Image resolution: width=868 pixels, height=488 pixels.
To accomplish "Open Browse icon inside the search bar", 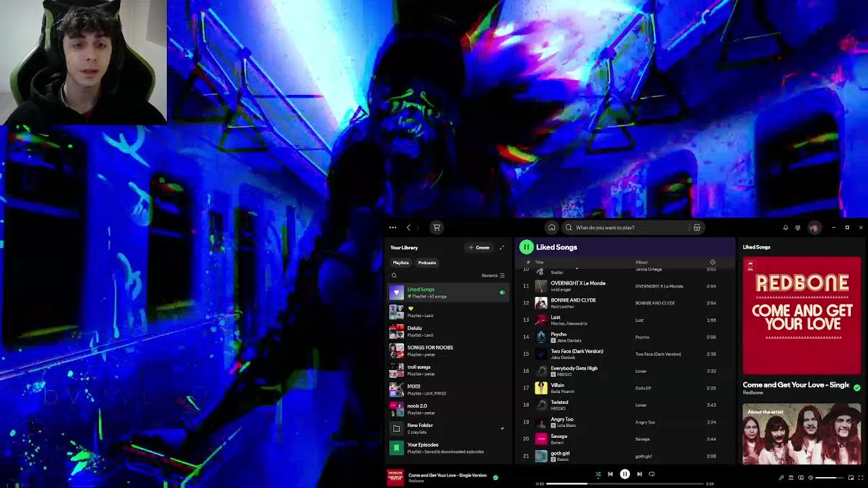I will point(696,228).
